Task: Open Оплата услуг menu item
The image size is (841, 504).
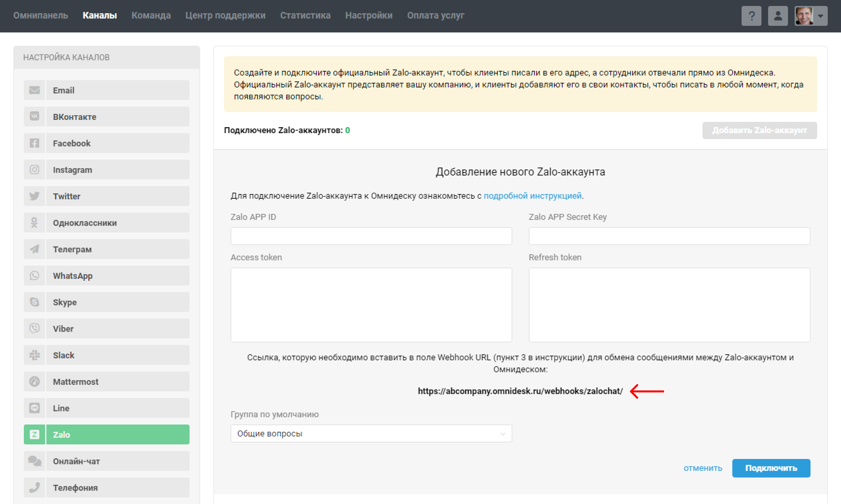Action: (436, 16)
